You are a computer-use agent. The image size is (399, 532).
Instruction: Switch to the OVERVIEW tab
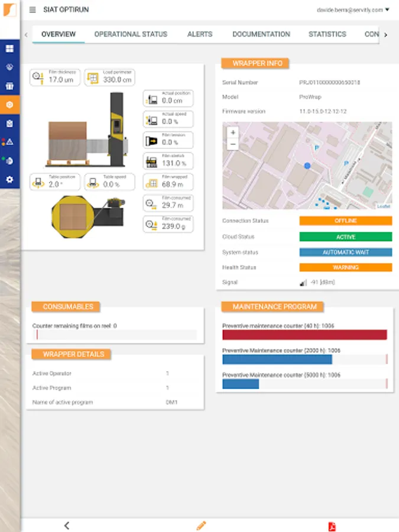(59, 34)
